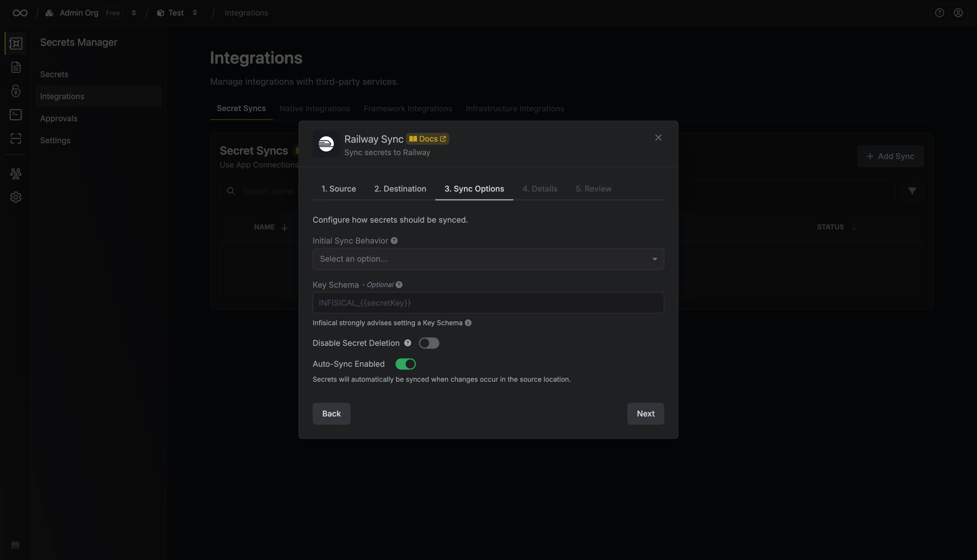Open the KMS lock sidebar icon

click(x=16, y=91)
